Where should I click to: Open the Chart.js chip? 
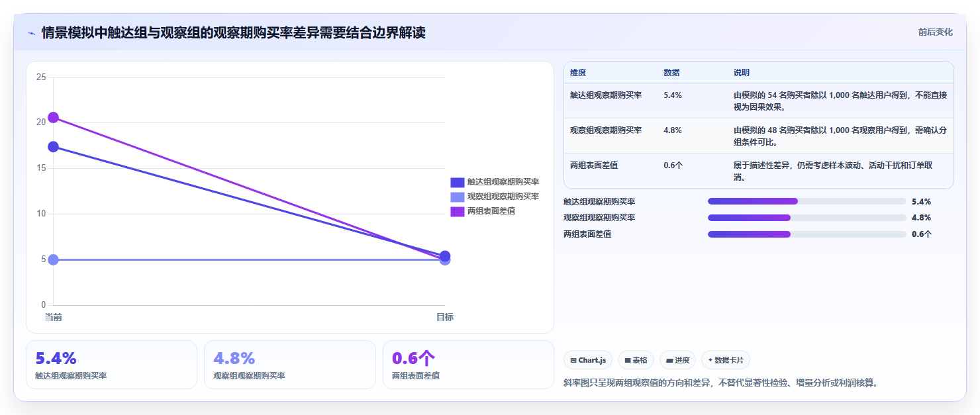[x=588, y=360]
